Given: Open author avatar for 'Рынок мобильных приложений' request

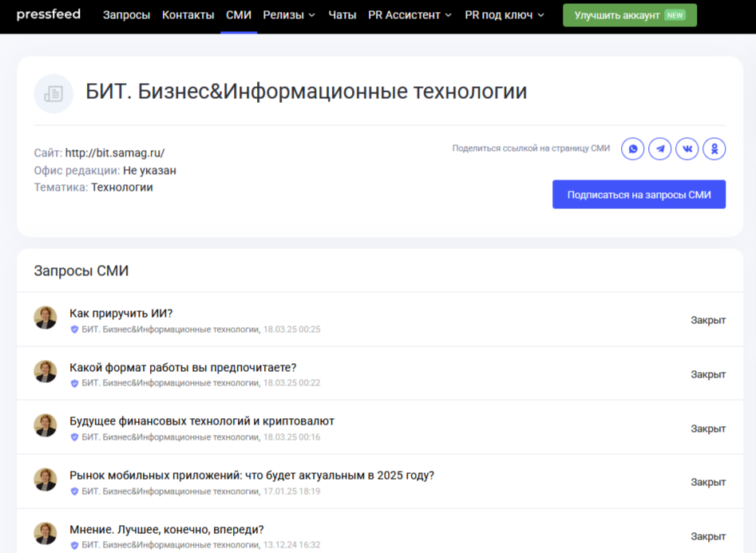Looking at the screenshot, I should coord(46,480).
